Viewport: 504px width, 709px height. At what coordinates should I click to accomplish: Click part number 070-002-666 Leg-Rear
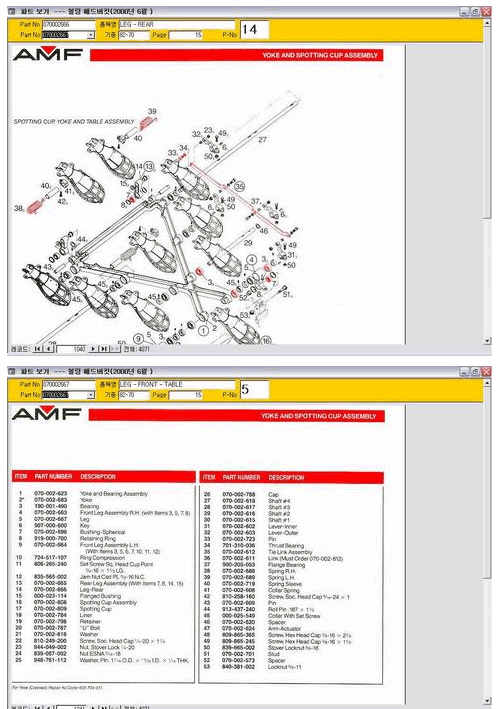(x=51, y=590)
